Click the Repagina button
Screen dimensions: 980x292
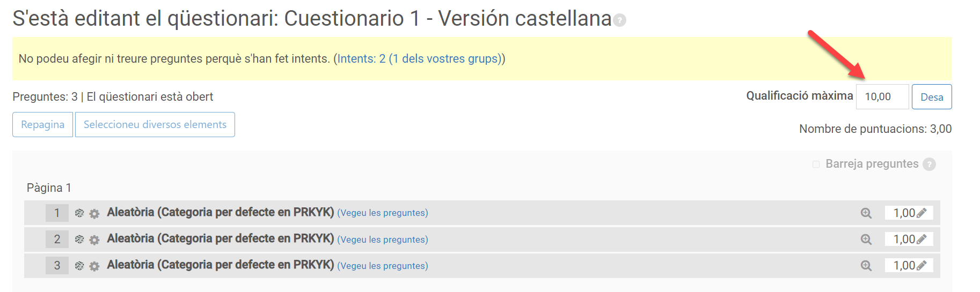coord(42,124)
